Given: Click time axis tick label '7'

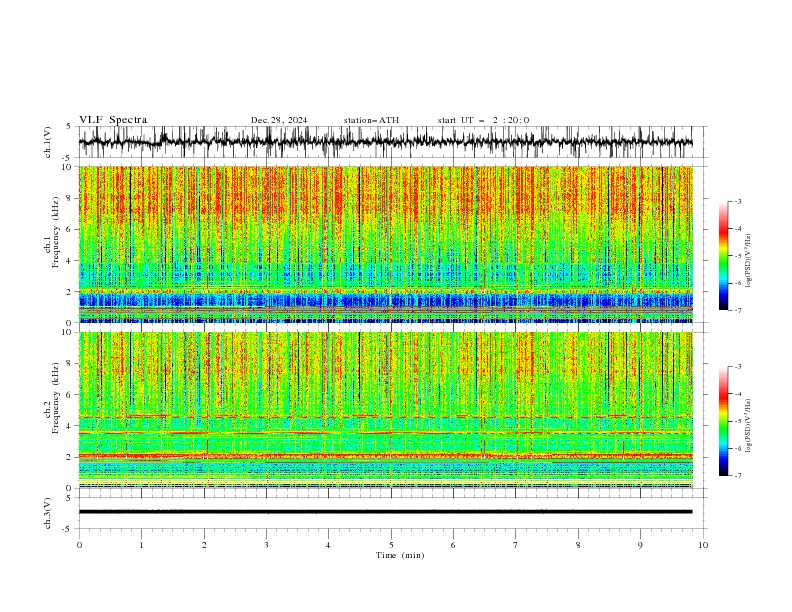Looking at the screenshot, I should (516, 545).
